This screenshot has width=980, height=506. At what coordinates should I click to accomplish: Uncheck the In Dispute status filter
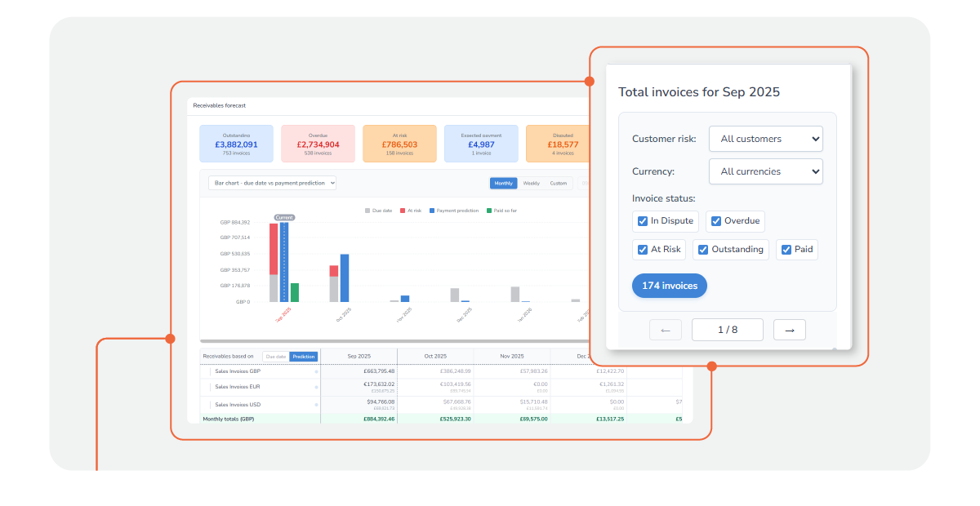point(642,221)
